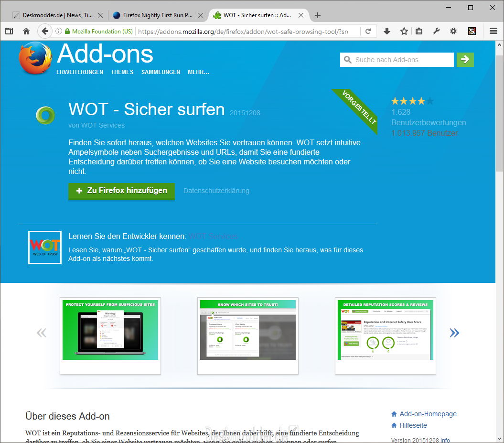Open the Hilfeseite link
The height and width of the screenshot is (443, 504).
pos(413,426)
